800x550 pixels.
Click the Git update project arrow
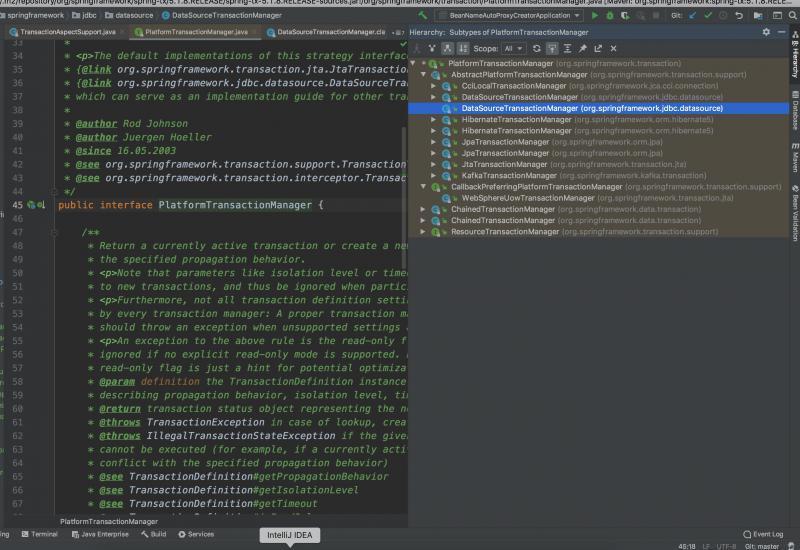coord(693,16)
